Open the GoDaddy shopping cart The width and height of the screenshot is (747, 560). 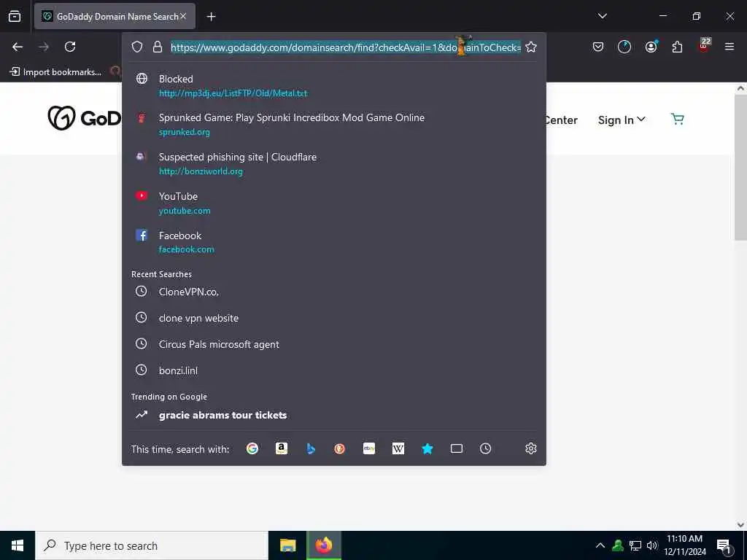[x=678, y=119]
